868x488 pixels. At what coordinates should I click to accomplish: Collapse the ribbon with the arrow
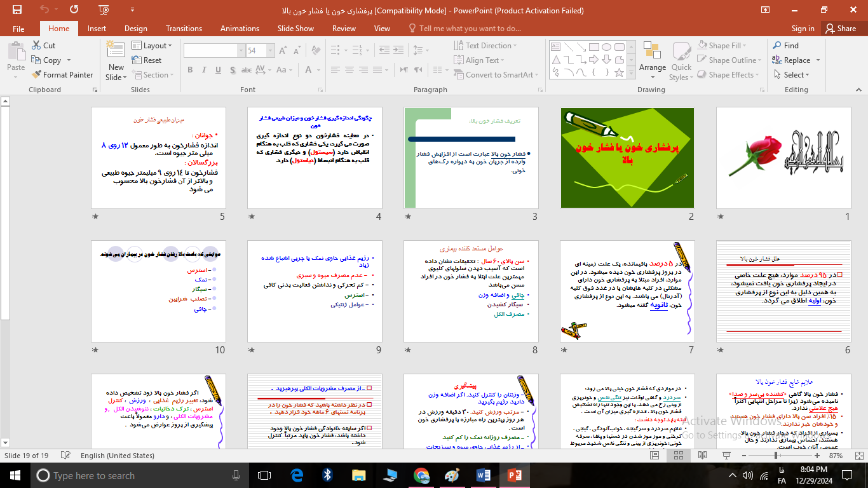coord(860,90)
